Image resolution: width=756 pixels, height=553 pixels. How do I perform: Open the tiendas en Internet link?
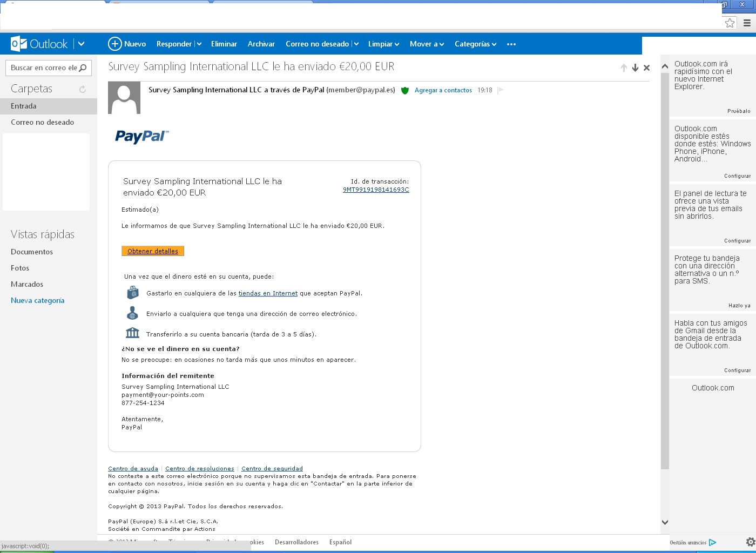click(x=268, y=293)
